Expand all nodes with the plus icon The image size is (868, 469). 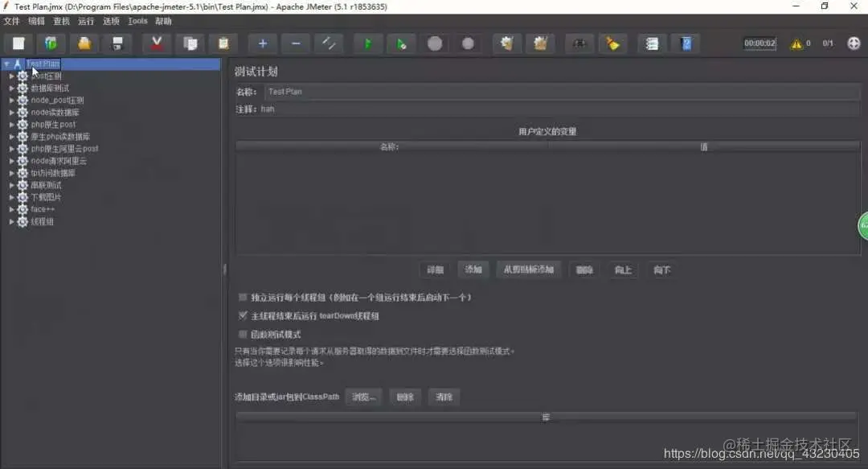click(x=262, y=43)
